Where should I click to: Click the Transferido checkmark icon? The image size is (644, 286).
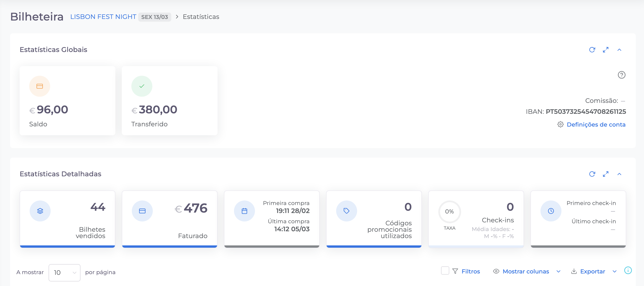point(142,86)
